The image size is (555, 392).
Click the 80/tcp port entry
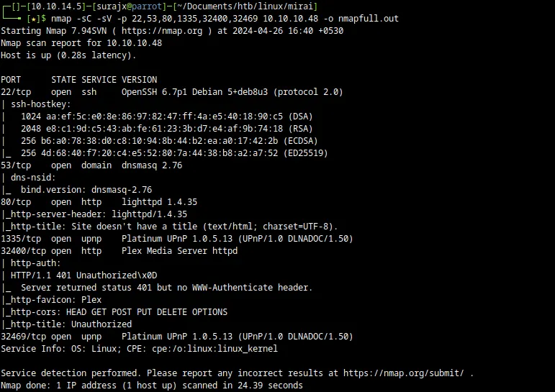pos(16,202)
